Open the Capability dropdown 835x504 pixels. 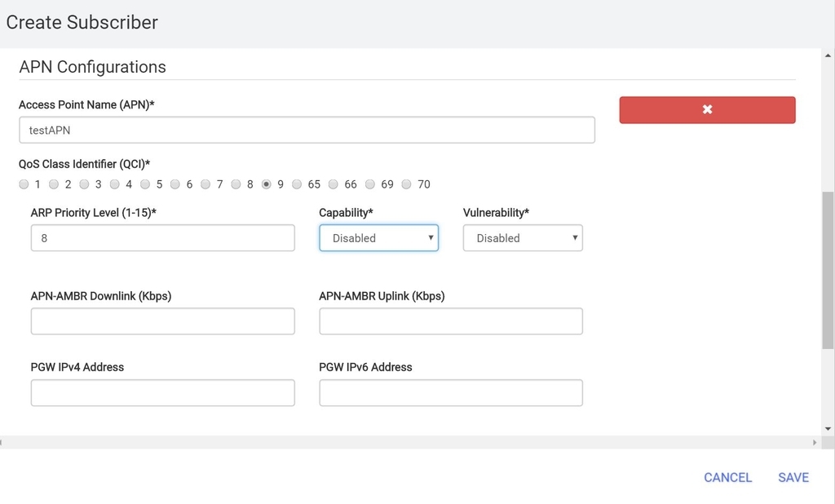point(378,238)
